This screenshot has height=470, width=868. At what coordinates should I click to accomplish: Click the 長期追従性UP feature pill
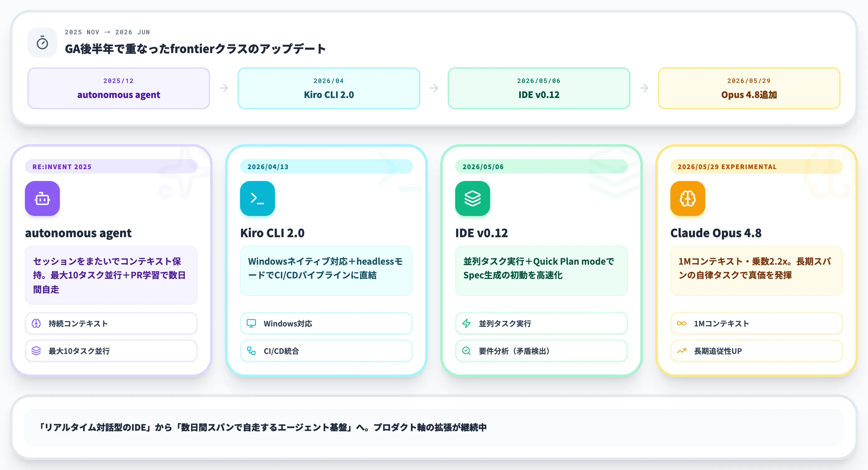pyautogui.click(x=756, y=351)
